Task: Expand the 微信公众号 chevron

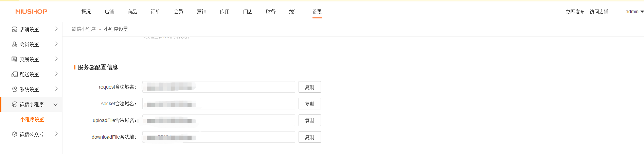Action: pyautogui.click(x=56, y=134)
